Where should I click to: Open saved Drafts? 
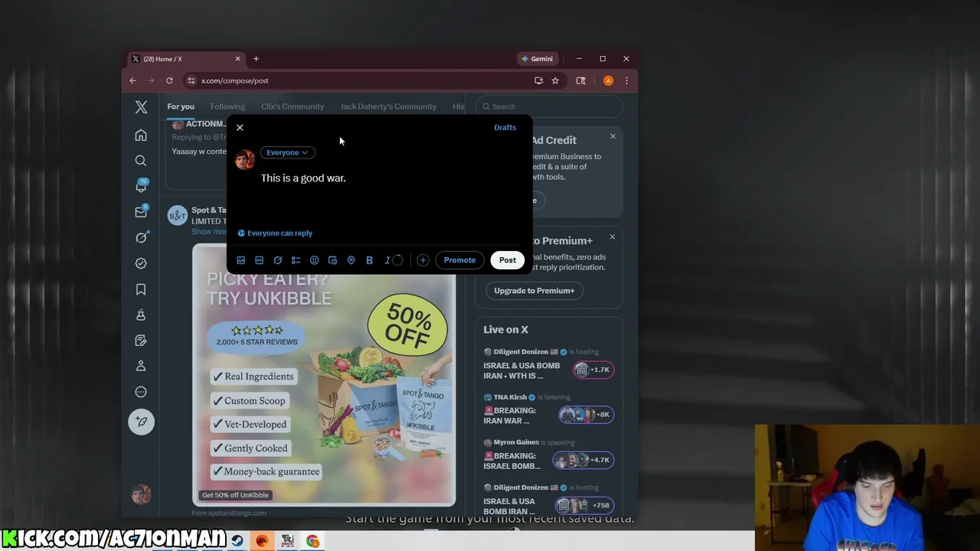click(x=505, y=128)
